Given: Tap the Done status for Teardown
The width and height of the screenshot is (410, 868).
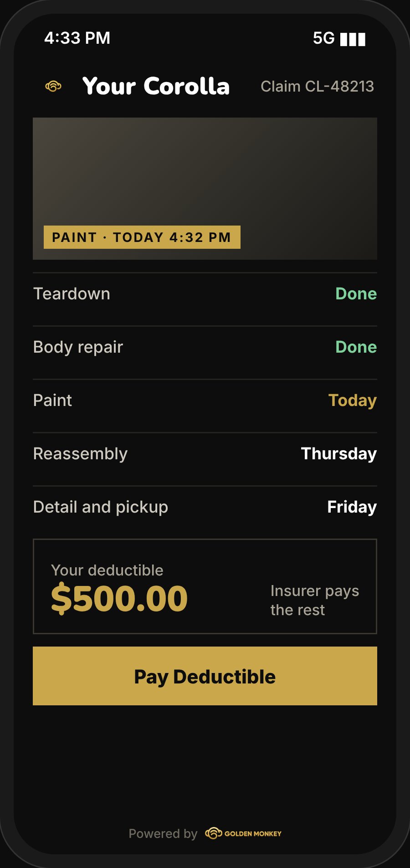Looking at the screenshot, I should pos(356,294).
